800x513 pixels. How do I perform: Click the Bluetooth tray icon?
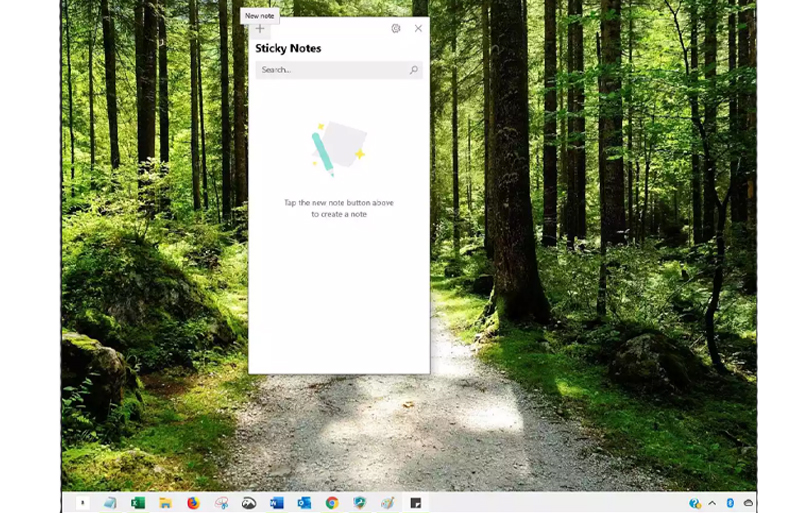pyautogui.click(x=730, y=503)
